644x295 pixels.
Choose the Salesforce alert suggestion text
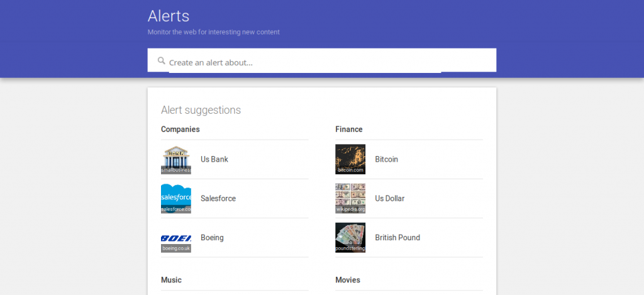pos(218,198)
